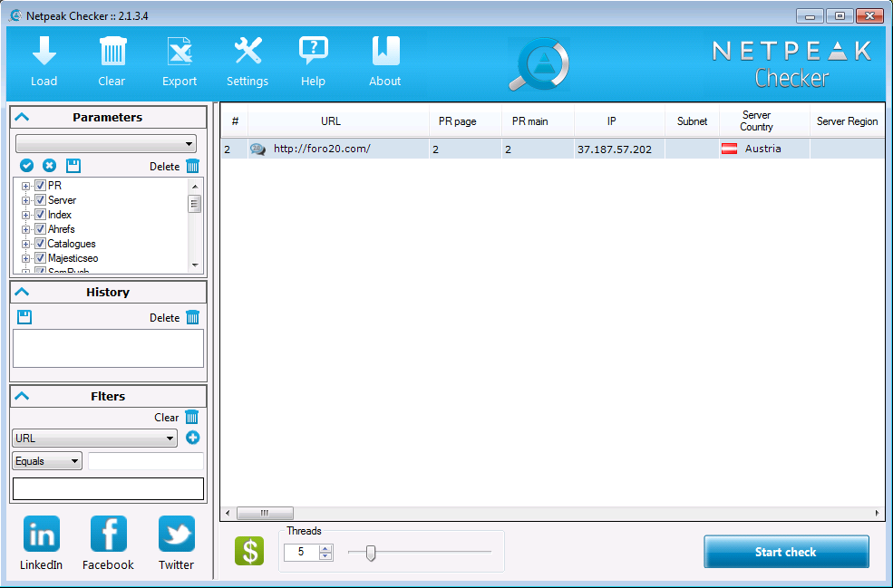Viewport: 893px width, 588px height.
Task: Click the check-all parameters icon
Action: point(27,166)
